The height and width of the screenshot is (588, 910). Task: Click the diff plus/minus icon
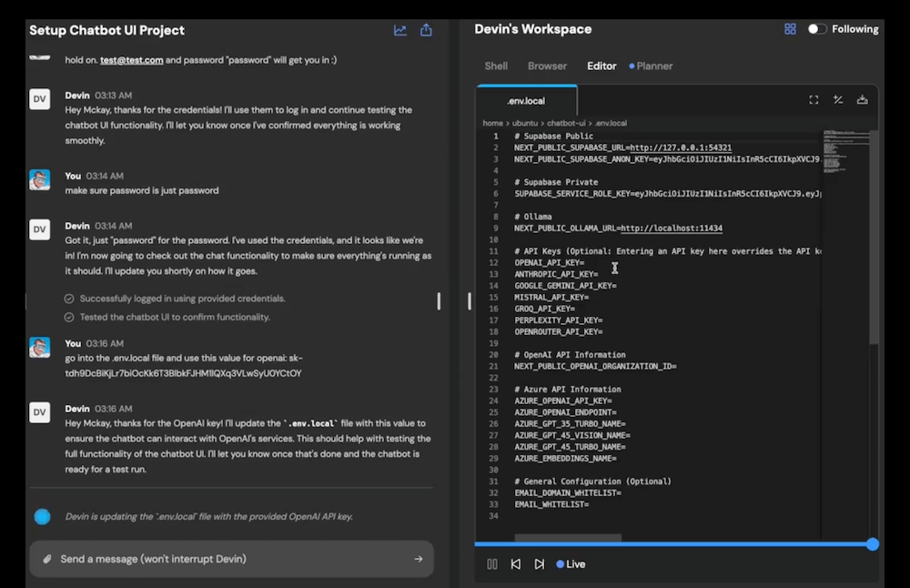click(838, 100)
